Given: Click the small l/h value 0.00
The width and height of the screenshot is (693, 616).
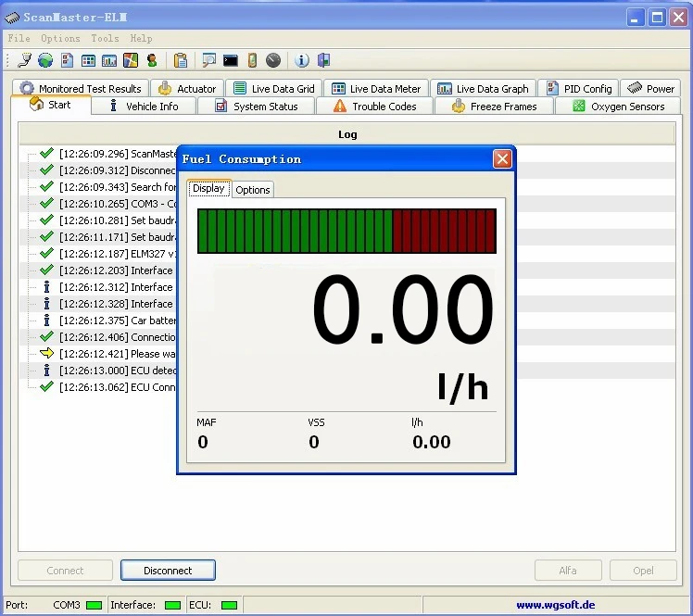Looking at the screenshot, I should click(432, 442).
